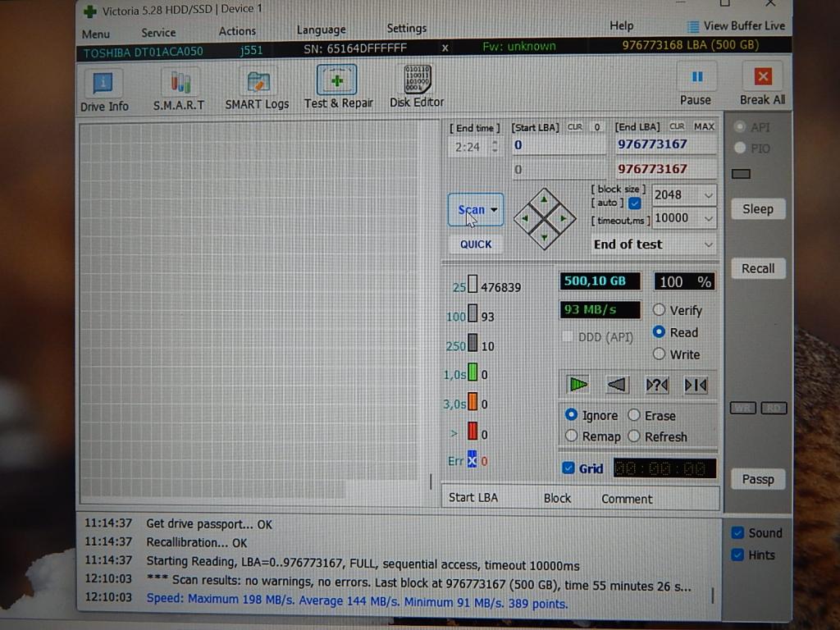The width and height of the screenshot is (840, 630).
Task: Click the green play scan button
Action: (578, 385)
